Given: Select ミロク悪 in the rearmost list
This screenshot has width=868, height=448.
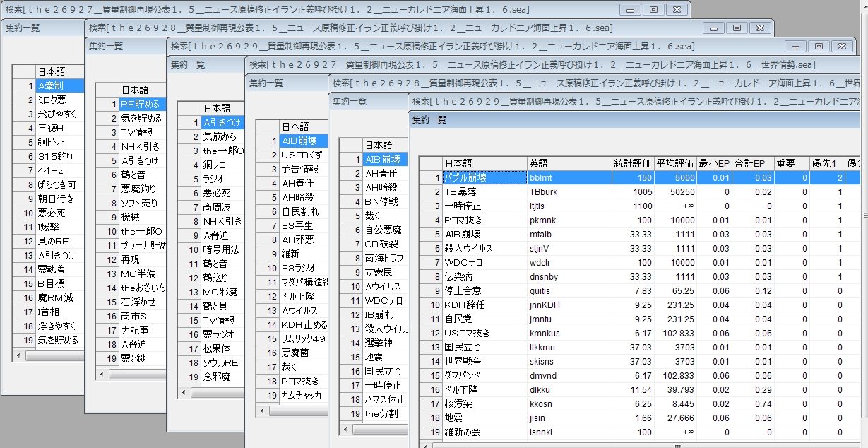Looking at the screenshot, I should (x=59, y=100).
